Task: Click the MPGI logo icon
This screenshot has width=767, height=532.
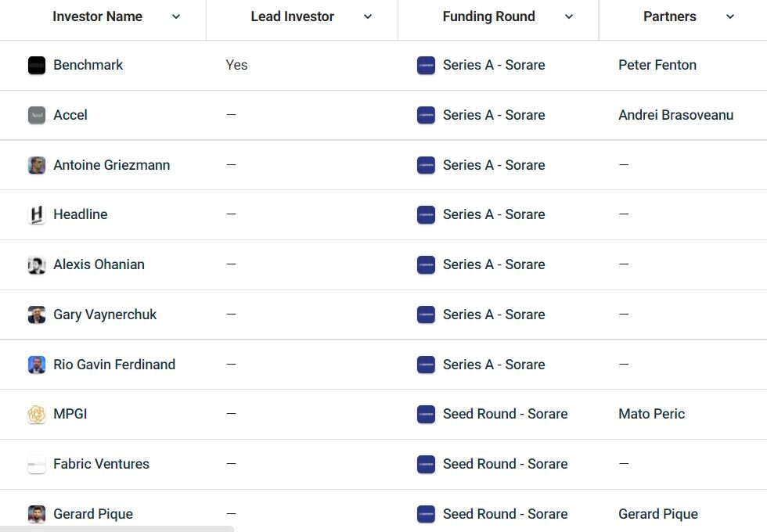Action: pyautogui.click(x=37, y=414)
